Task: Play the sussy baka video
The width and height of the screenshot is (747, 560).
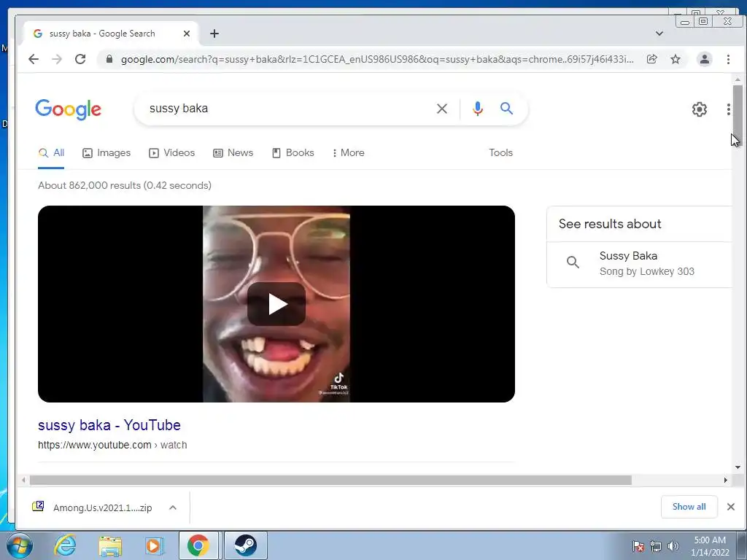Action: tap(276, 304)
